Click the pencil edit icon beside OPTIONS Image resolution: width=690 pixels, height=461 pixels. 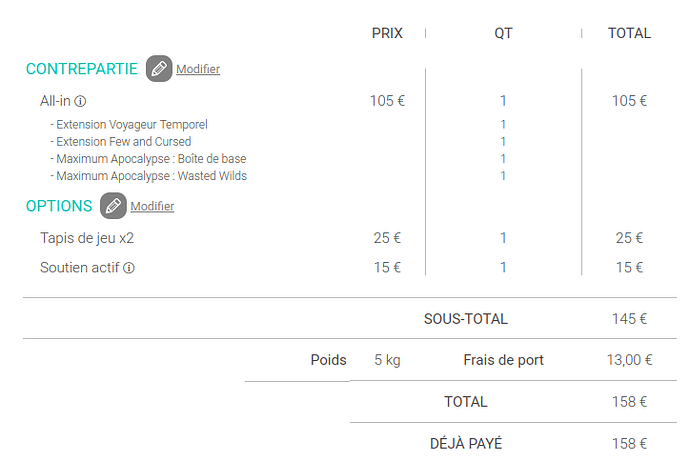tap(113, 205)
